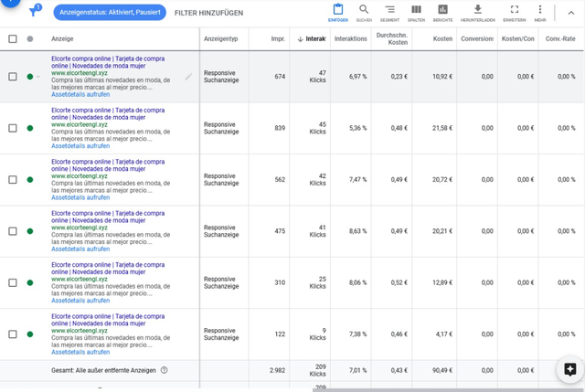Open the Suchen search tool

click(364, 9)
